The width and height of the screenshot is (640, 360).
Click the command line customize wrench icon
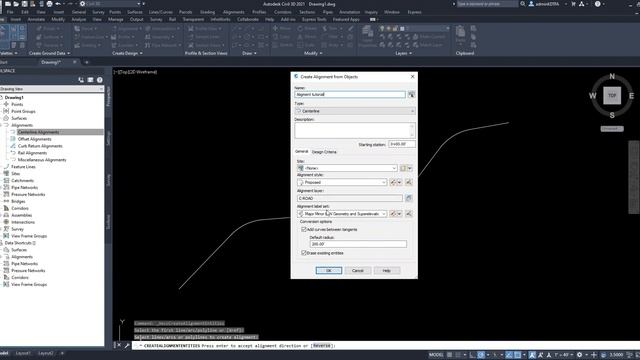pos(127,345)
